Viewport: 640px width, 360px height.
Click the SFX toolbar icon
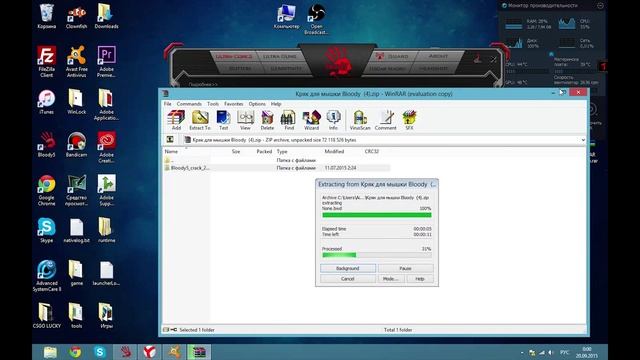(409, 120)
